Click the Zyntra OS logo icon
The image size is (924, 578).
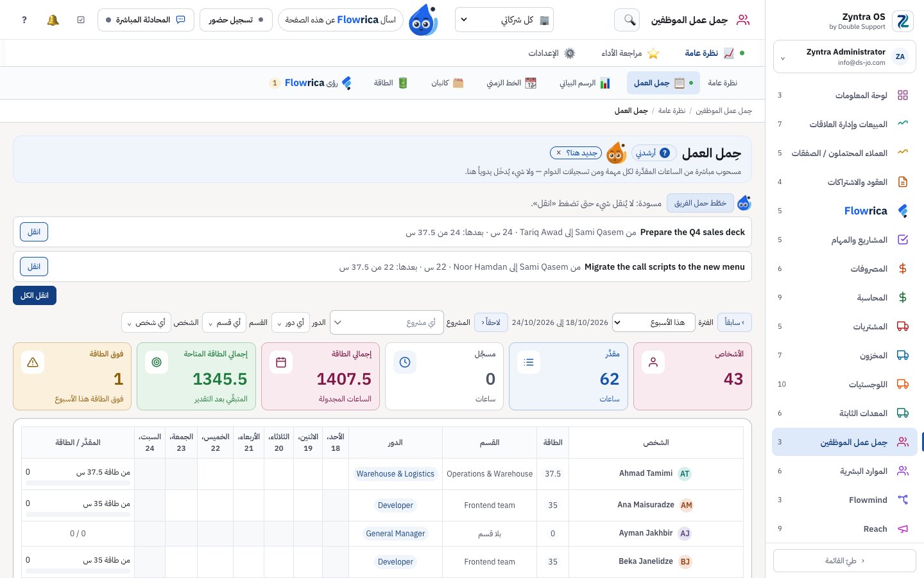[x=903, y=21]
